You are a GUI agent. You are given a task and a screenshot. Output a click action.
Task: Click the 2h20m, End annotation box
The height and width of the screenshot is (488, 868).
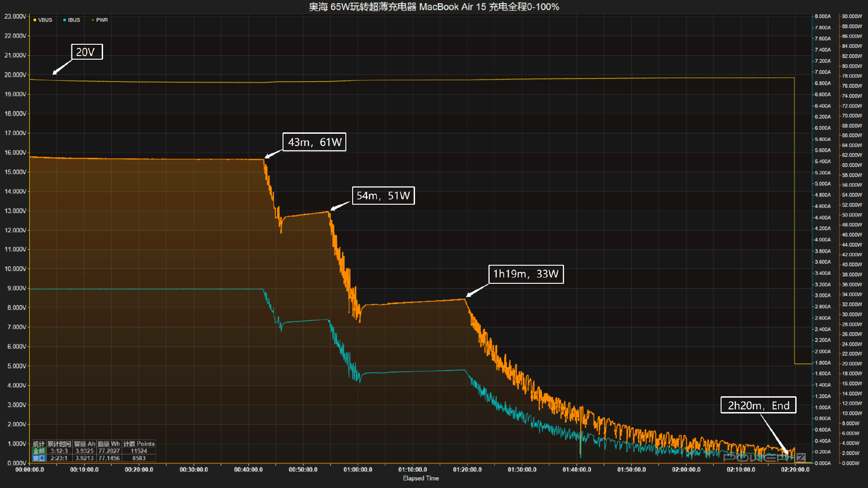(x=758, y=405)
